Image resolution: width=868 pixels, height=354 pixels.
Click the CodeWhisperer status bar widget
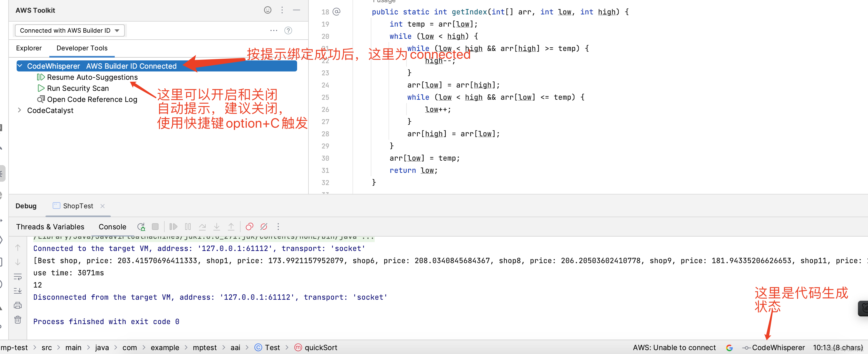(x=773, y=348)
